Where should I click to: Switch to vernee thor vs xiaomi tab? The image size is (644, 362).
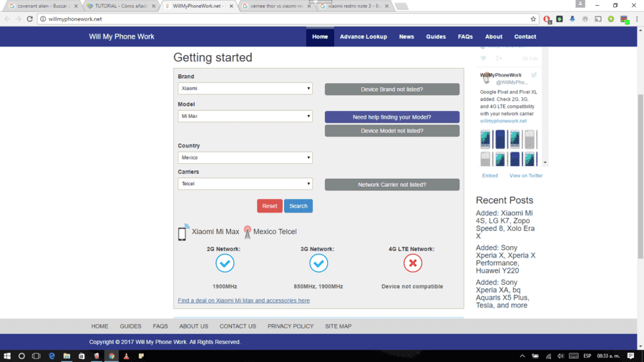[x=276, y=6]
